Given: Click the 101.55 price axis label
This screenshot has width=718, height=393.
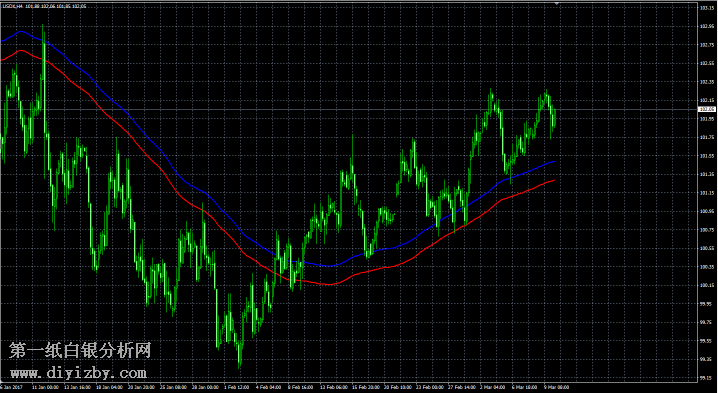Looking at the screenshot, I should click(x=706, y=156).
